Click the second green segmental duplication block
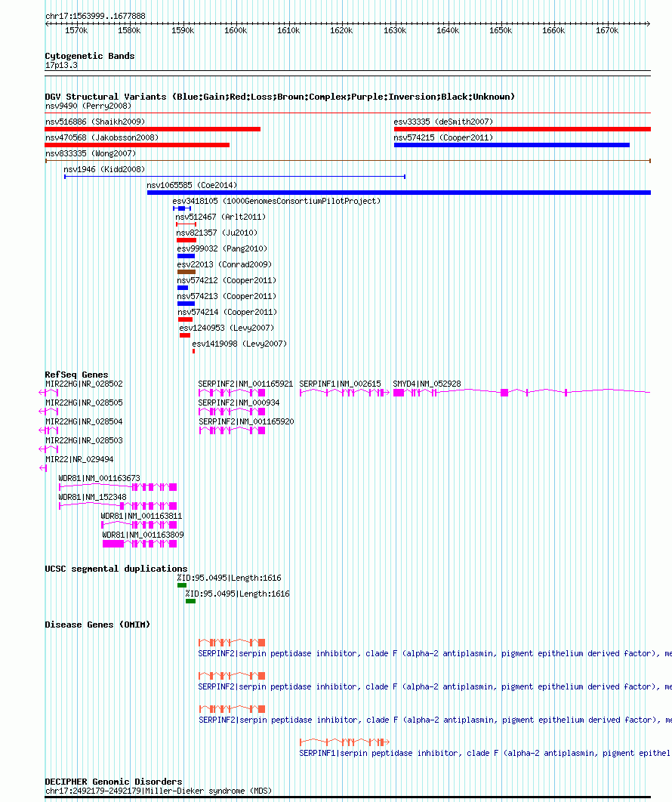This screenshot has height=802, width=672. [x=190, y=601]
